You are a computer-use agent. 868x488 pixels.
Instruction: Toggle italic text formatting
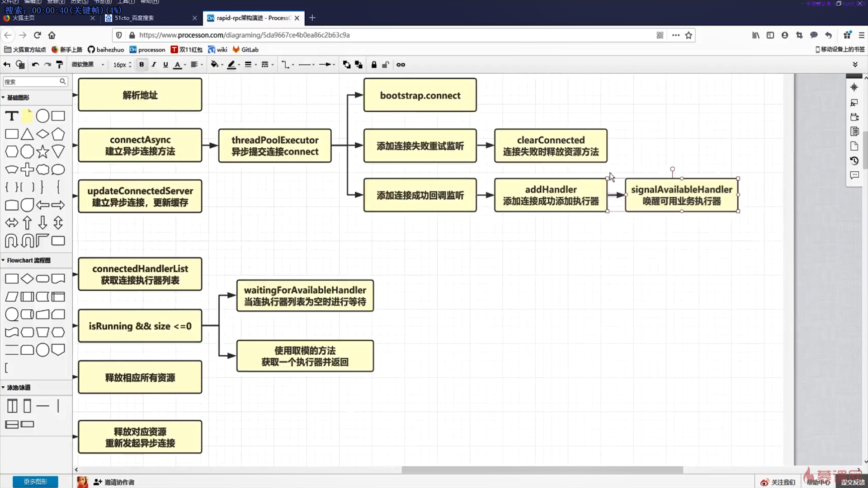[x=154, y=65]
